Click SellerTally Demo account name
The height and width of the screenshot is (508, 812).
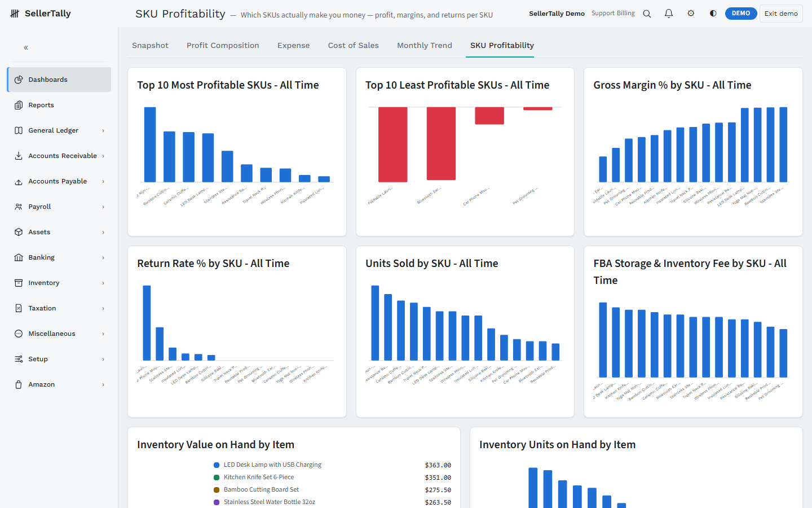click(557, 14)
